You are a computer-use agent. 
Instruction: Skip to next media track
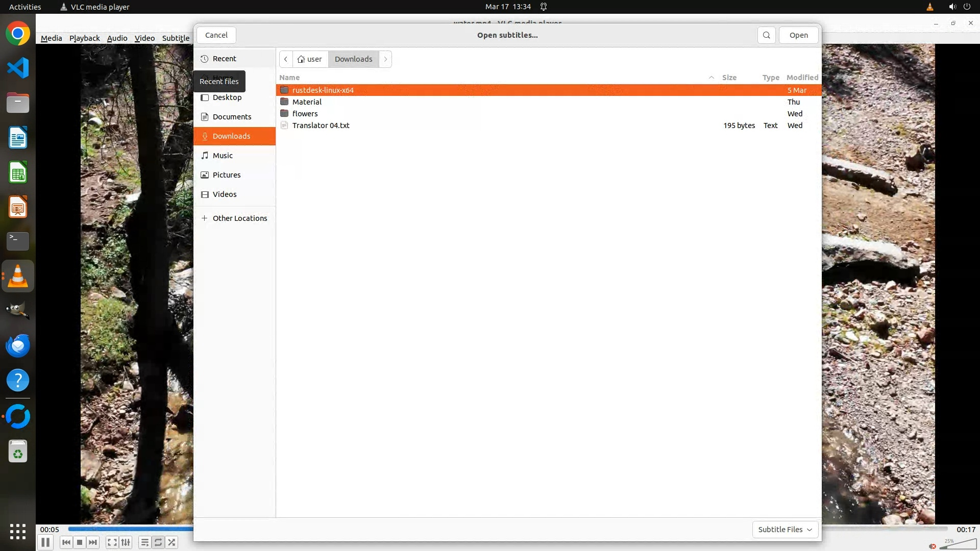93,542
